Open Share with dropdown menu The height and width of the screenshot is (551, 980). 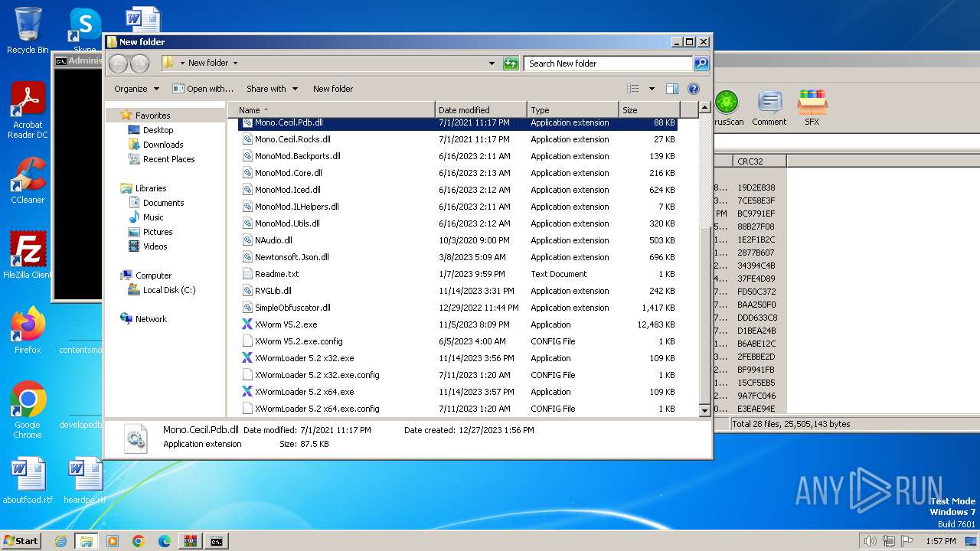coord(272,89)
